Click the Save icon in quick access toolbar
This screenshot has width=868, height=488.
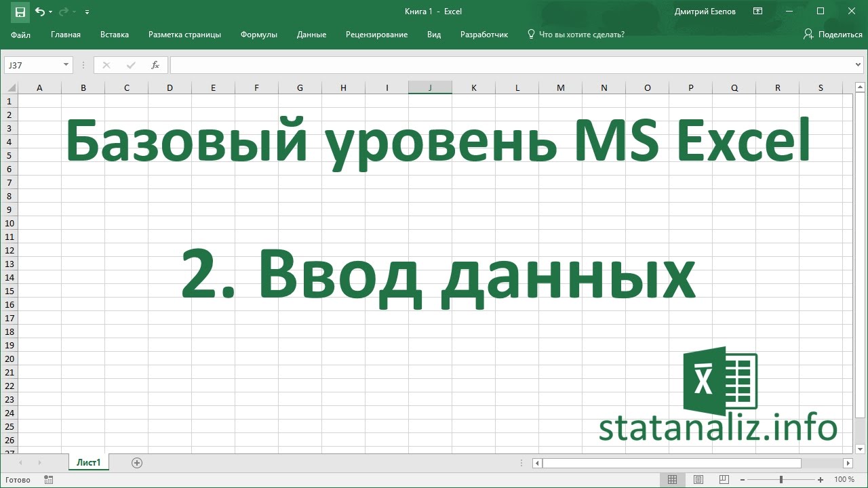click(x=20, y=12)
